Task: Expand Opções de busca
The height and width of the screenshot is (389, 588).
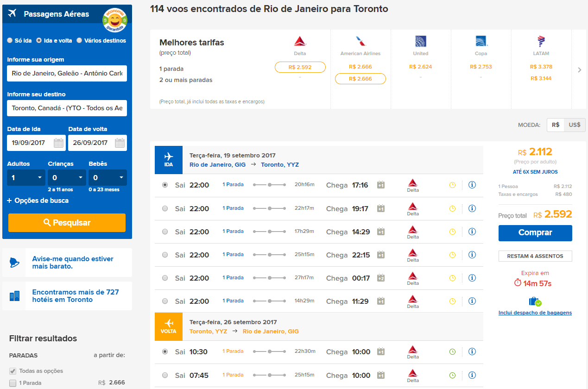Action: (38, 201)
